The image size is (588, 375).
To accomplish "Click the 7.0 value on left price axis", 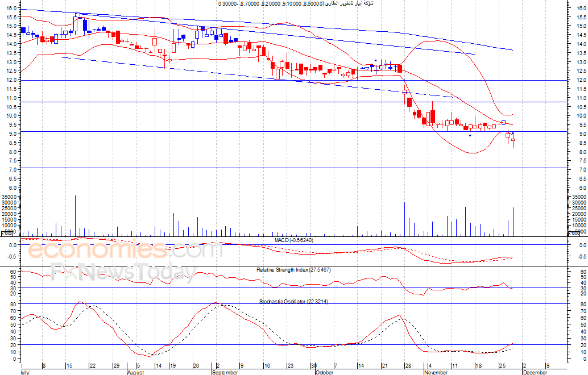I will tap(13, 170).
